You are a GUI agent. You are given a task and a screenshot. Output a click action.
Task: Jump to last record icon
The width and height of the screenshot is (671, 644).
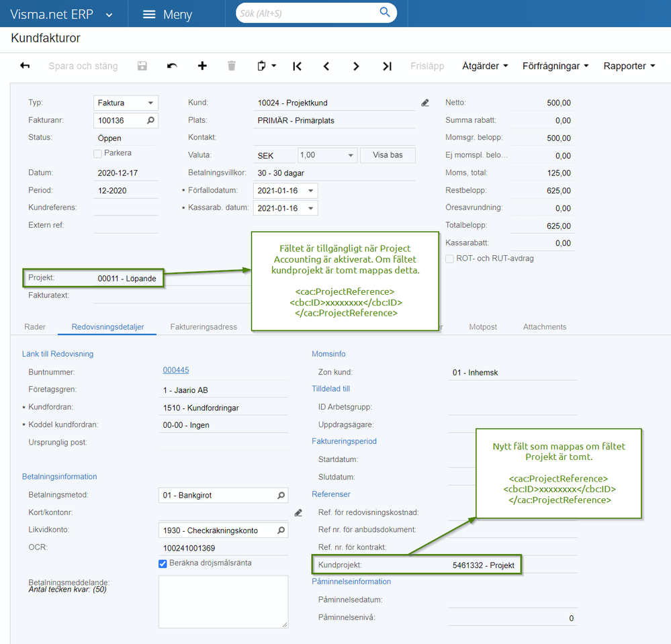click(x=387, y=66)
